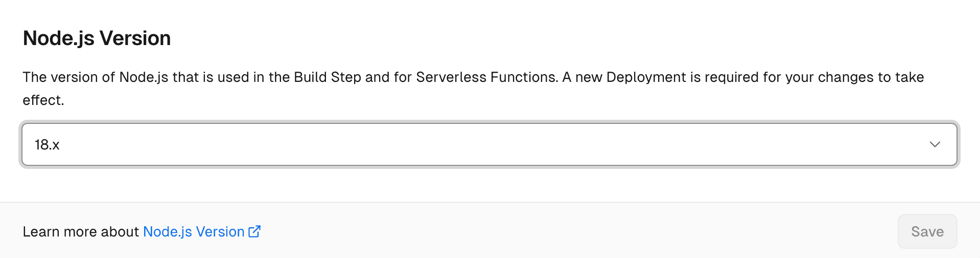Image resolution: width=980 pixels, height=258 pixels.
Task: Click the word "effect." in the description
Action: coord(43,100)
